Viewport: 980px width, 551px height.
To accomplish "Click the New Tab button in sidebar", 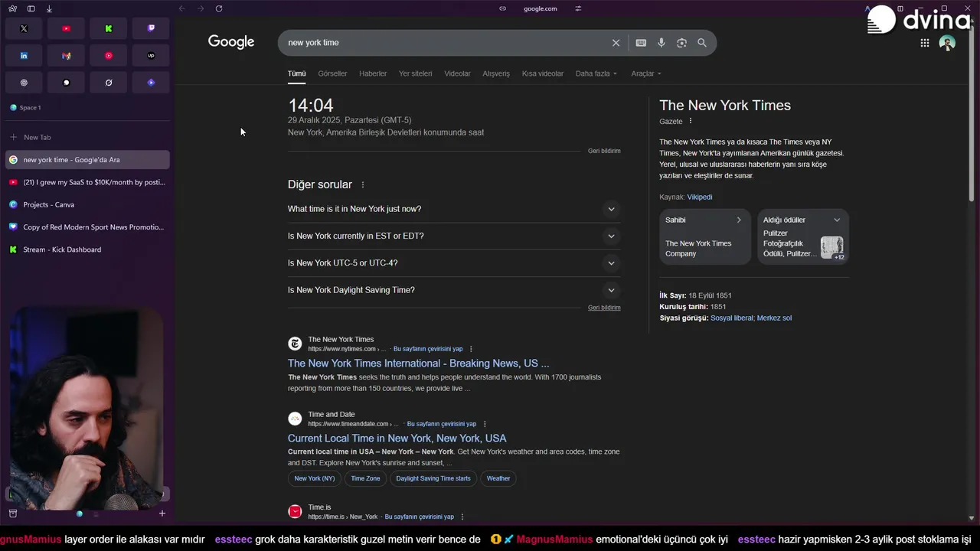I will coord(87,137).
